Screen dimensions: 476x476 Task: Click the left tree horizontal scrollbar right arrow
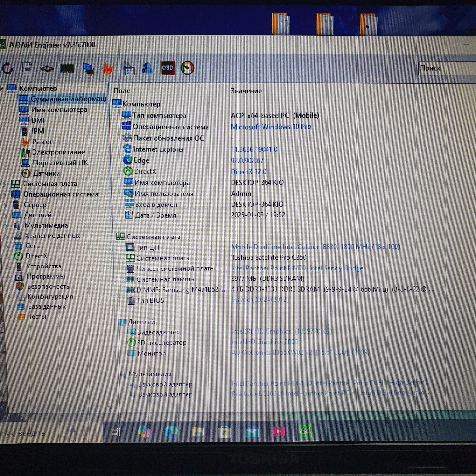coord(110,408)
